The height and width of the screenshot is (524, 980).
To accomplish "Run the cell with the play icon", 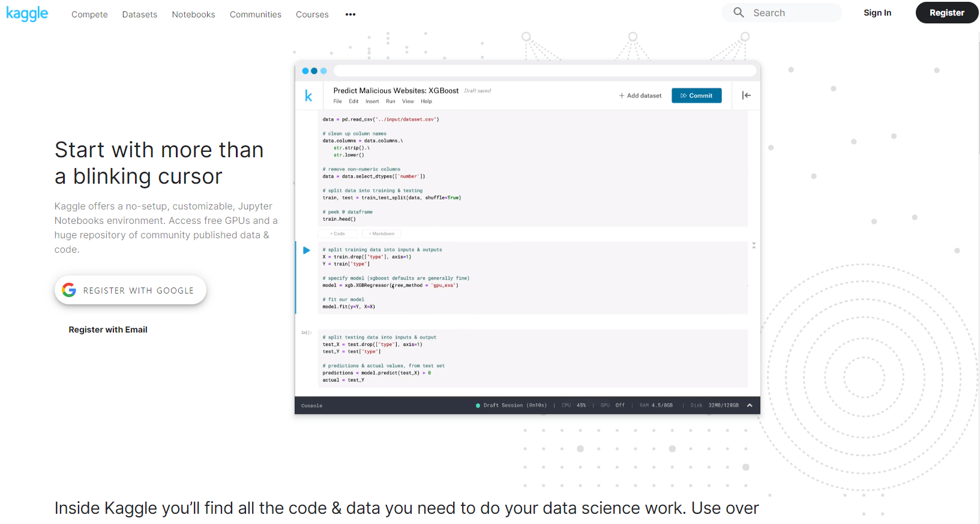I will [x=307, y=250].
